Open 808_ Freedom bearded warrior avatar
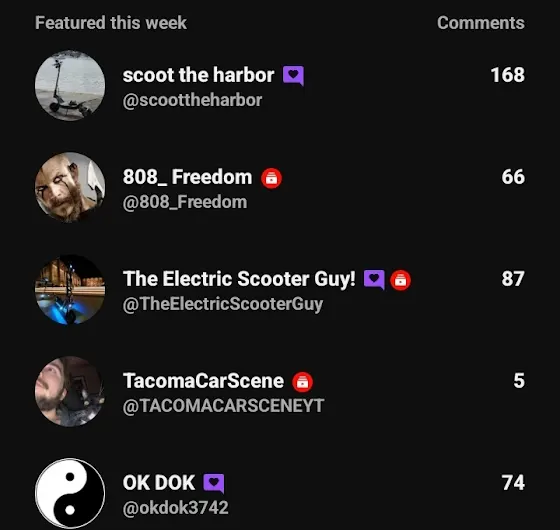Screen dimensions: 560x530 [70, 188]
